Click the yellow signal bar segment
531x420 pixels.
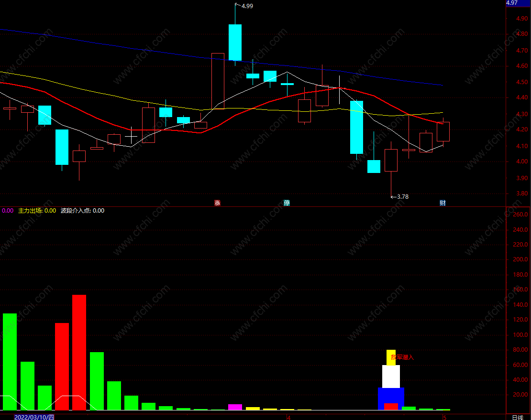coord(391,357)
